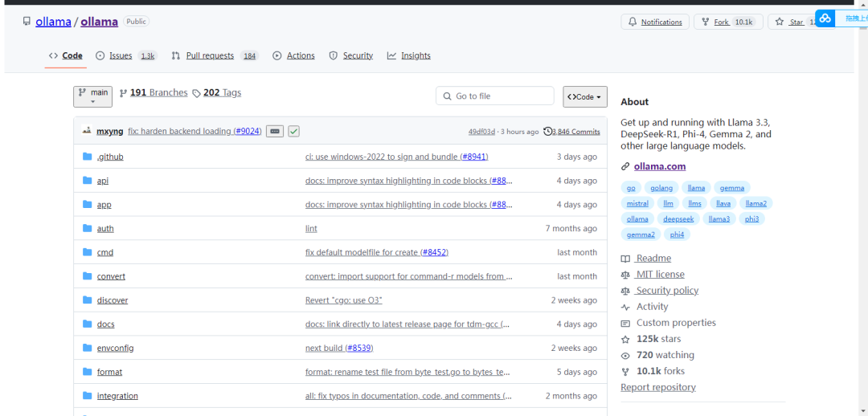Screen dimensions: 868x416
Task: Open the 'lint' commit message
Action: pos(311,228)
